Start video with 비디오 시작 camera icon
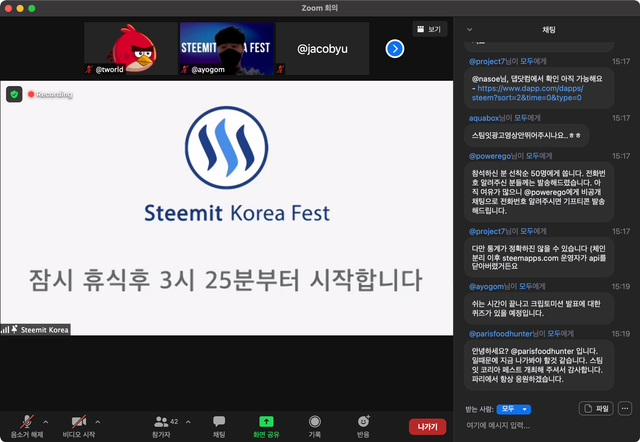 point(78,422)
